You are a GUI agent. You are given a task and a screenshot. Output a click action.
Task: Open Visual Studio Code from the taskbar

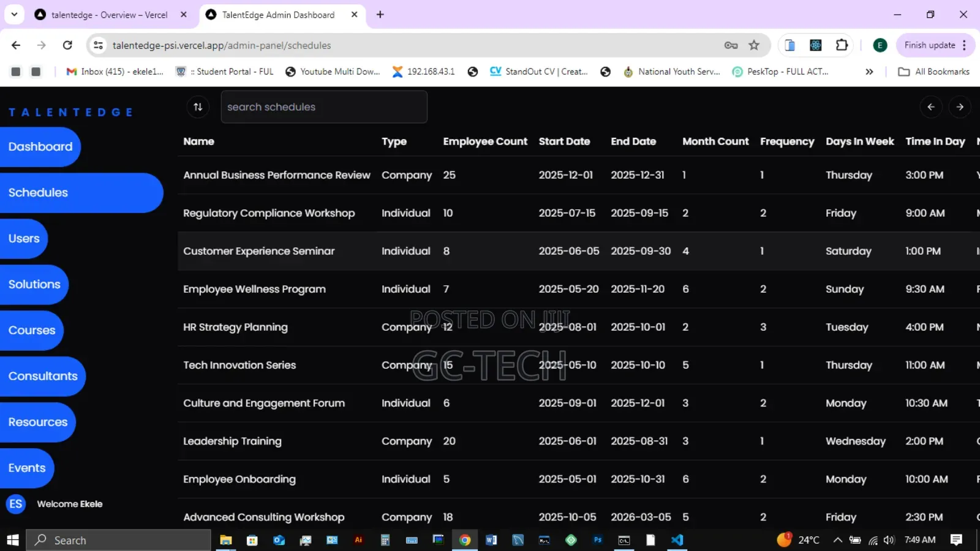[677, 540]
